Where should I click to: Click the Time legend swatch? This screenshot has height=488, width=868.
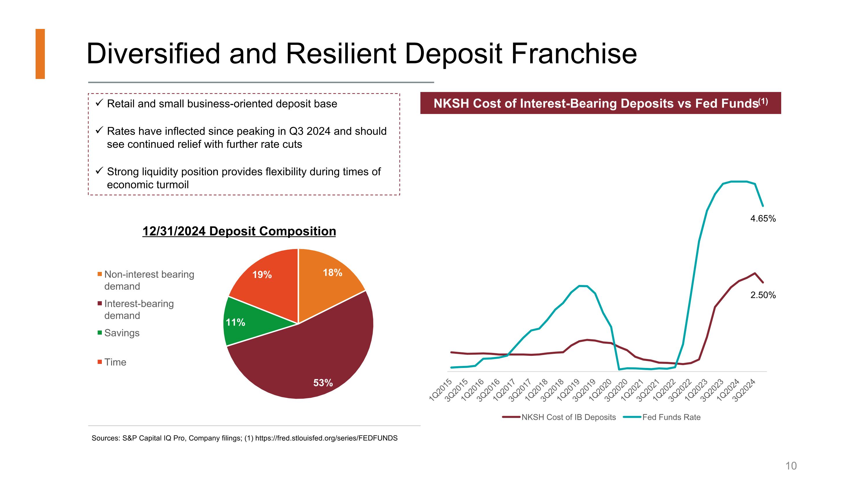click(100, 362)
